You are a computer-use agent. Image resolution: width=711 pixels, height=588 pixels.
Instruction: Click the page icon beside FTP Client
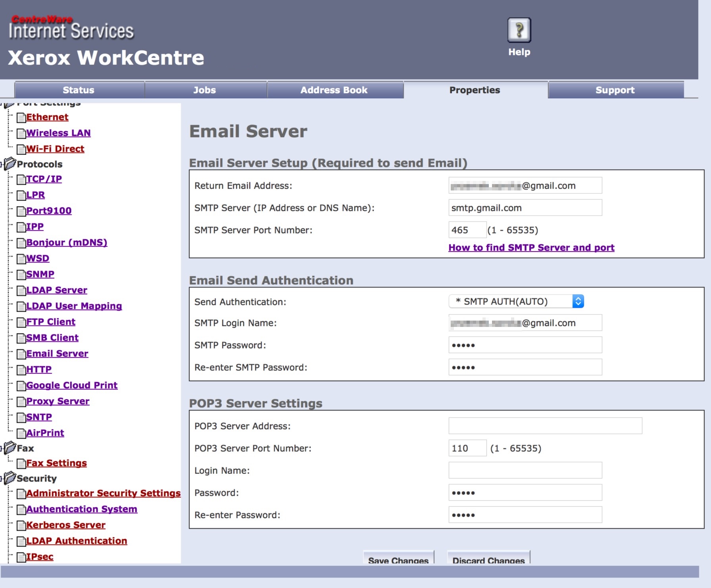[x=21, y=323]
